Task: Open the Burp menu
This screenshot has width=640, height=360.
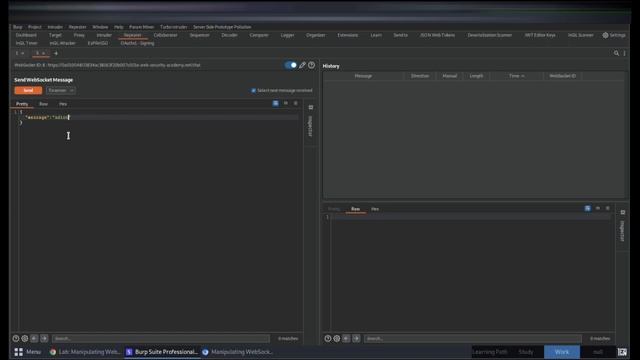Action: (18, 27)
